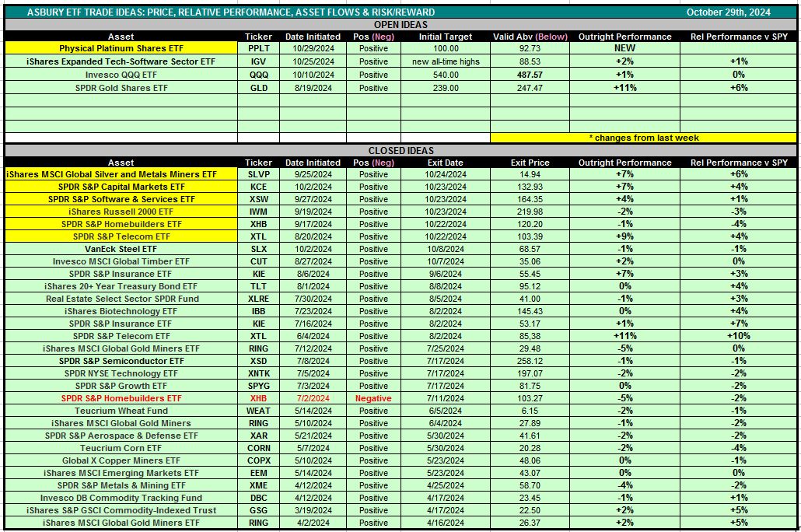The height and width of the screenshot is (532, 801).
Task: Select the GLD ticker cell
Action: (x=258, y=88)
